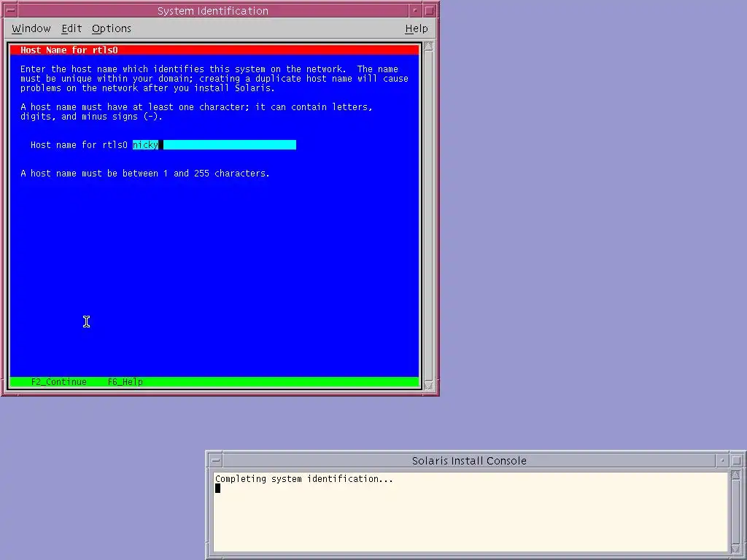Viewport: 747px width, 560px height.
Task: Click scroll down arrow in System Identification
Action: click(x=428, y=385)
